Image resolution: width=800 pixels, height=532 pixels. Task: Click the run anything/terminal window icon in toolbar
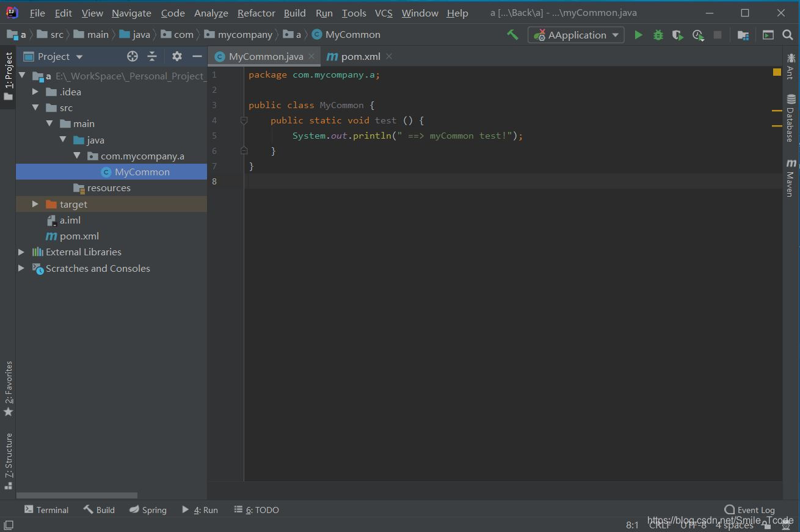(x=768, y=35)
